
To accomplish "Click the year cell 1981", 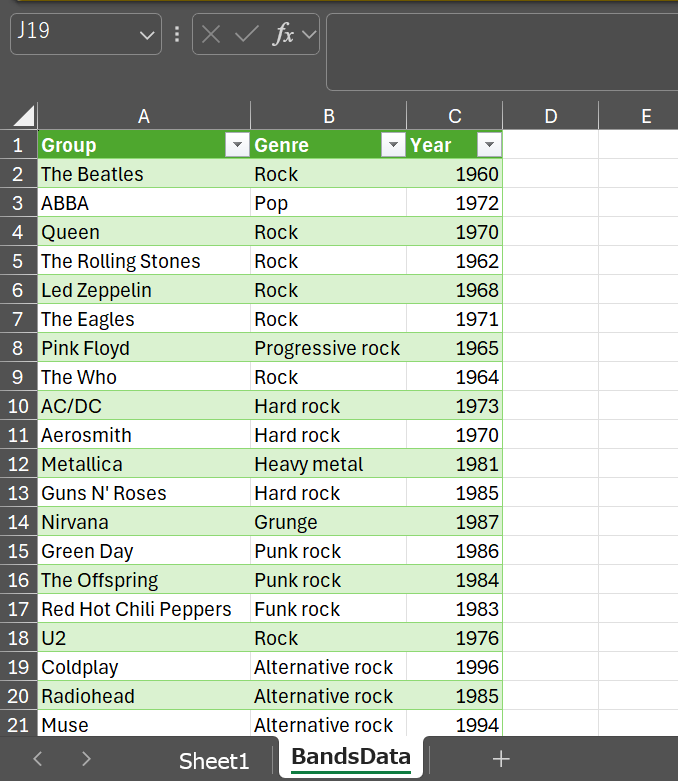I will (x=455, y=464).
